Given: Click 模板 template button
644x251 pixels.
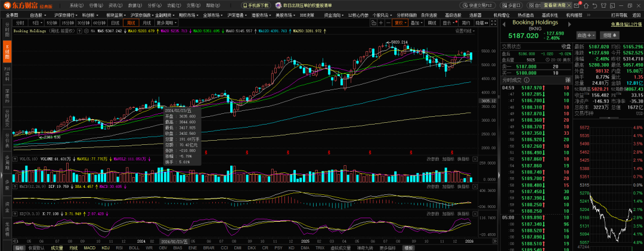Looking at the screenshot, I should click(x=408, y=247).
